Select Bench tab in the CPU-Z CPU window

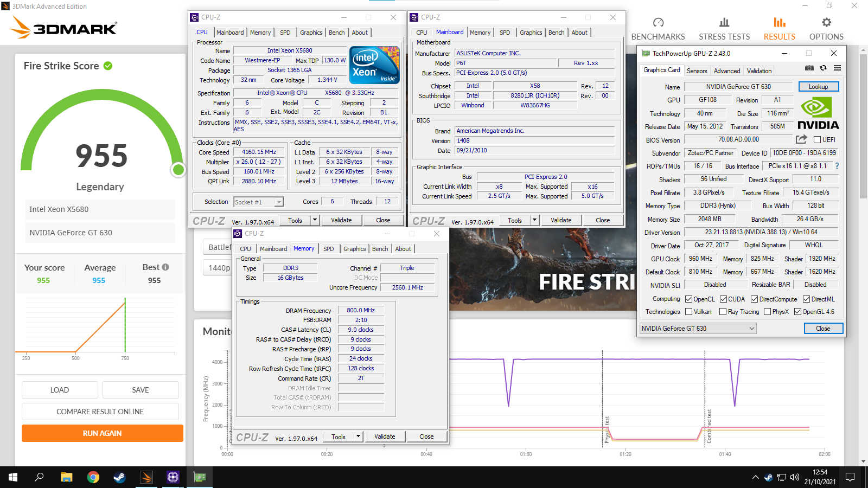point(336,33)
